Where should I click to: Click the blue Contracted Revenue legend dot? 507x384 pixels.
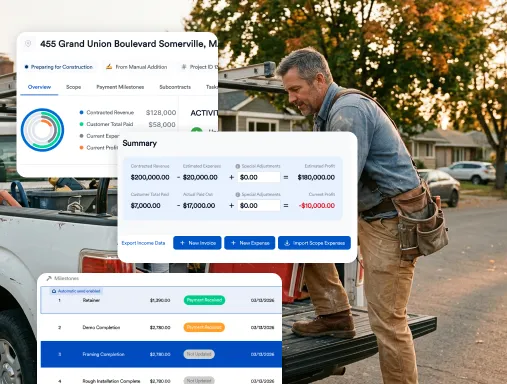(x=81, y=113)
